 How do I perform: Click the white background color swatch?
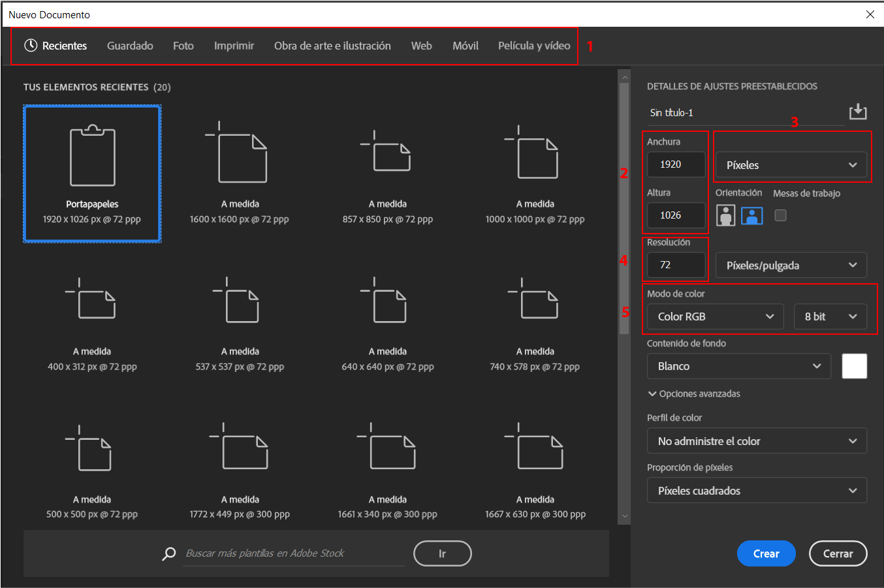[855, 366]
